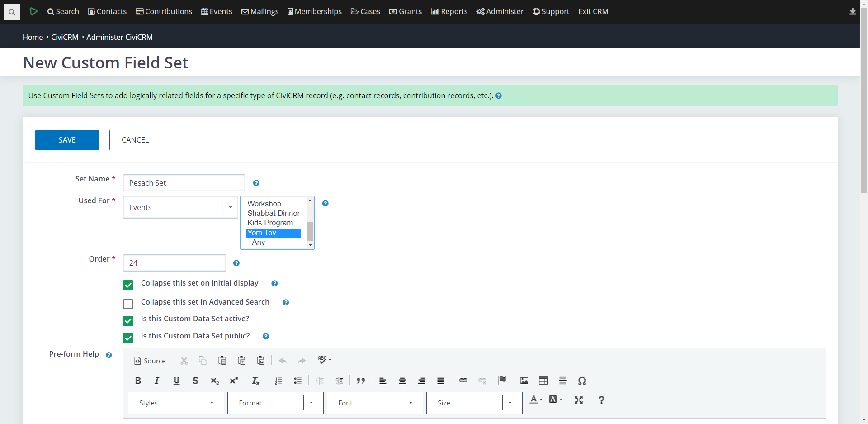Select the Blockquote icon in the toolbar
The image size is (868, 424).
(x=361, y=381)
